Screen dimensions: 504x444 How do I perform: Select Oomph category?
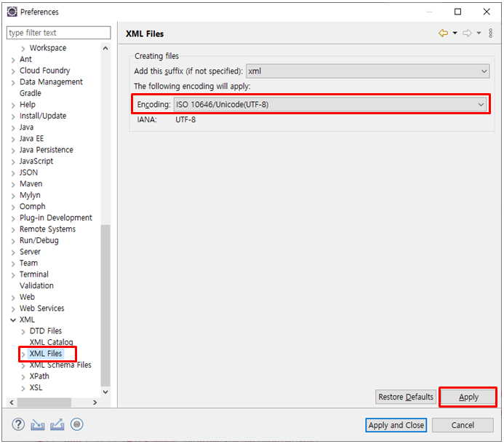pyautogui.click(x=33, y=207)
